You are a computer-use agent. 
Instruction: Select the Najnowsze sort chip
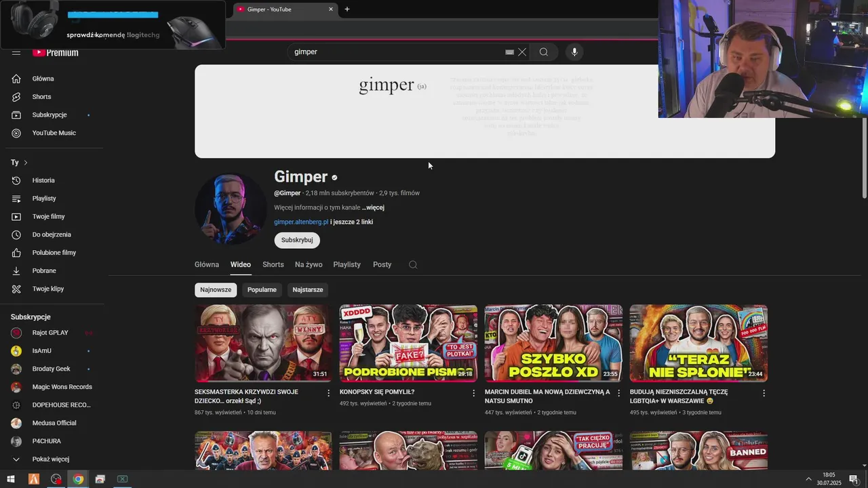216,290
